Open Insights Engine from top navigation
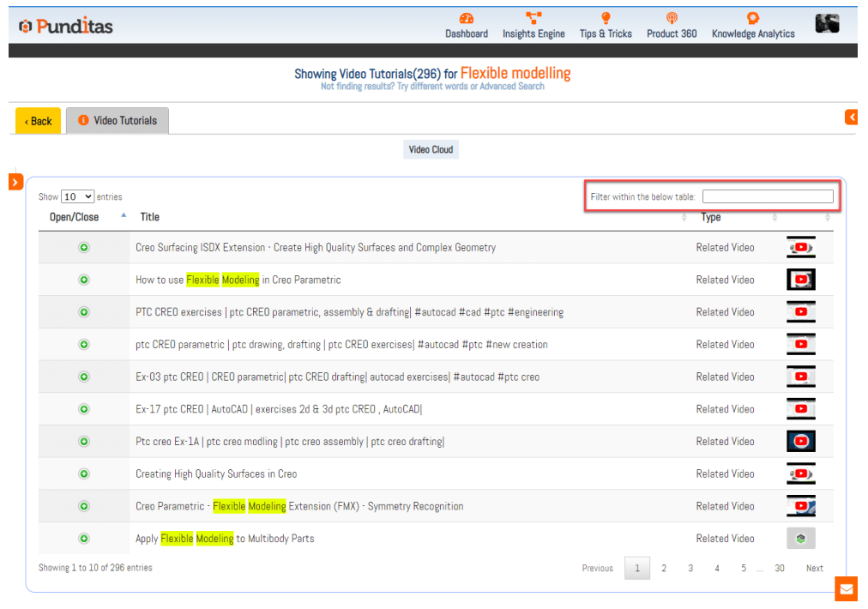 tap(533, 20)
